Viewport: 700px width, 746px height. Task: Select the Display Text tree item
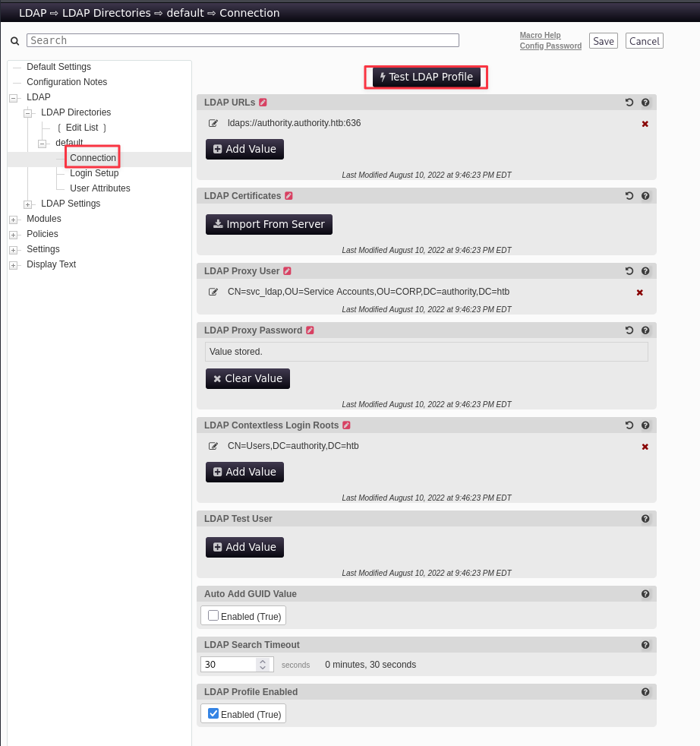(x=51, y=264)
